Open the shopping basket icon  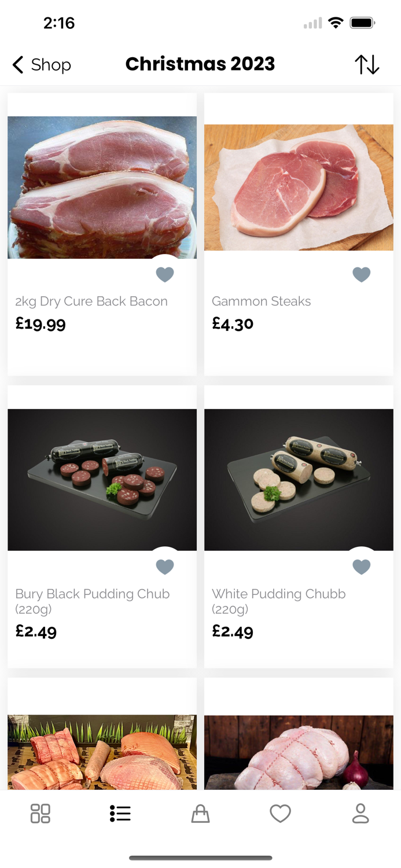click(200, 813)
